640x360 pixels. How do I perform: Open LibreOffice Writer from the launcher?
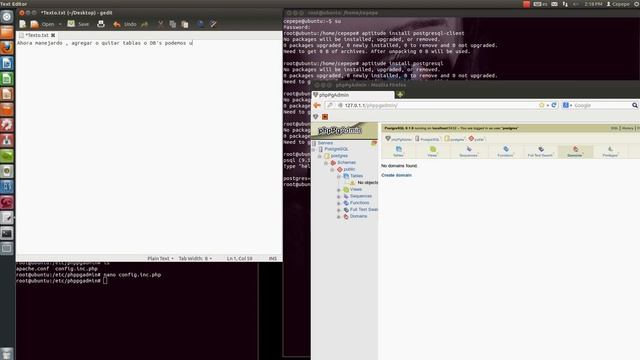(7, 63)
